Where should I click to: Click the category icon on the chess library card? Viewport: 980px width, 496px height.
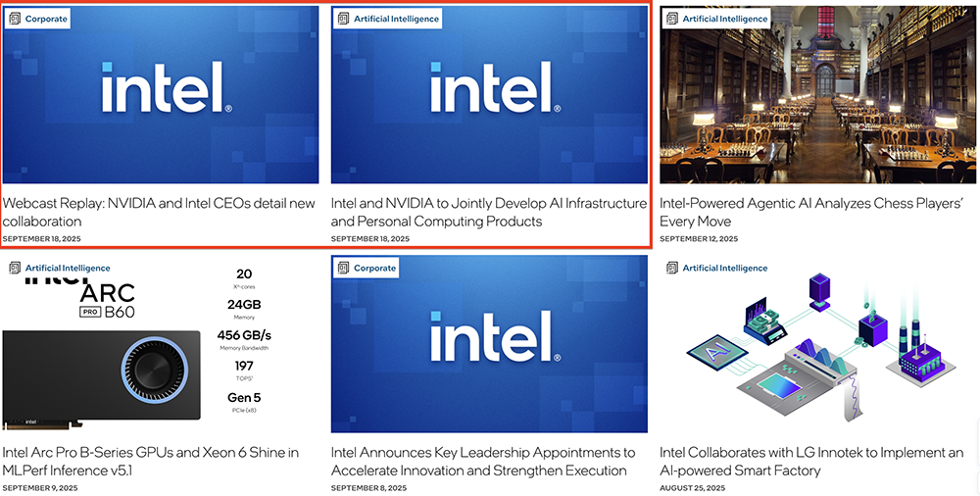(x=672, y=19)
